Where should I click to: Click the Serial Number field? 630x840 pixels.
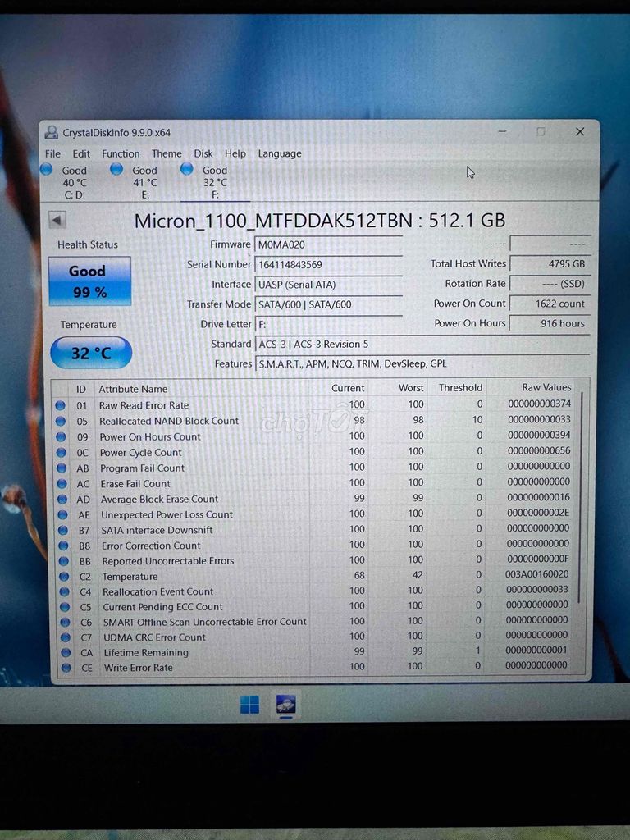pos(328,265)
